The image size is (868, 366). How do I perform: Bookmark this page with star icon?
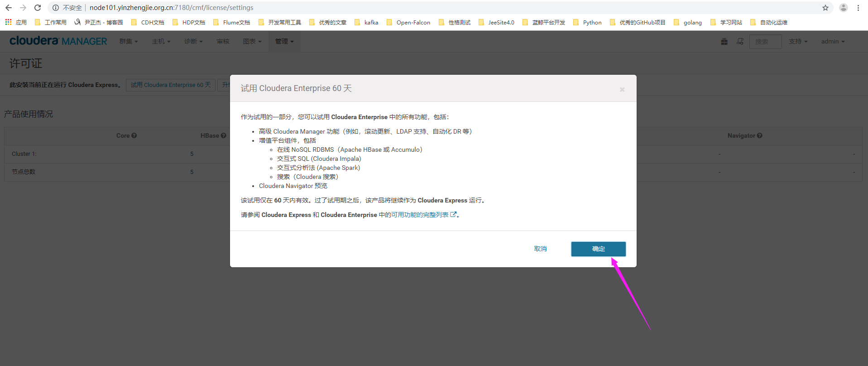click(x=825, y=8)
